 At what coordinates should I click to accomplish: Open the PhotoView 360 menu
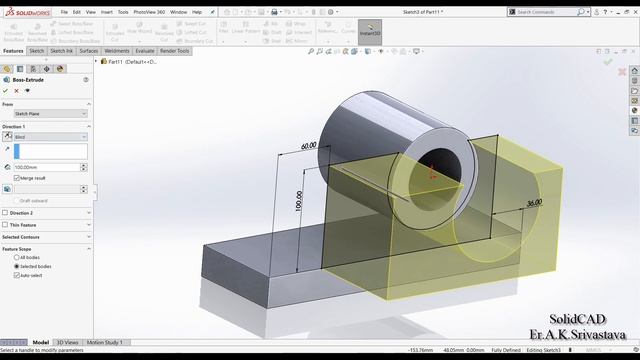[x=149, y=12]
